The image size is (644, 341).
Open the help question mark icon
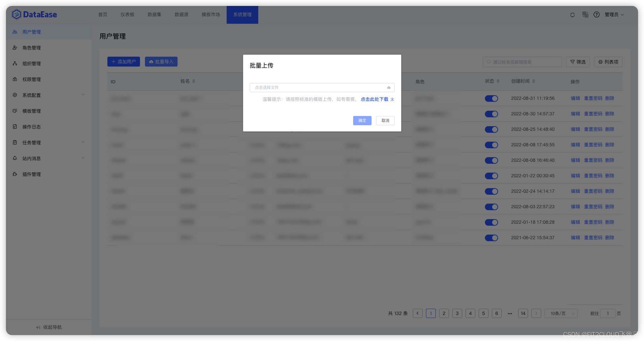[x=597, y=14]
